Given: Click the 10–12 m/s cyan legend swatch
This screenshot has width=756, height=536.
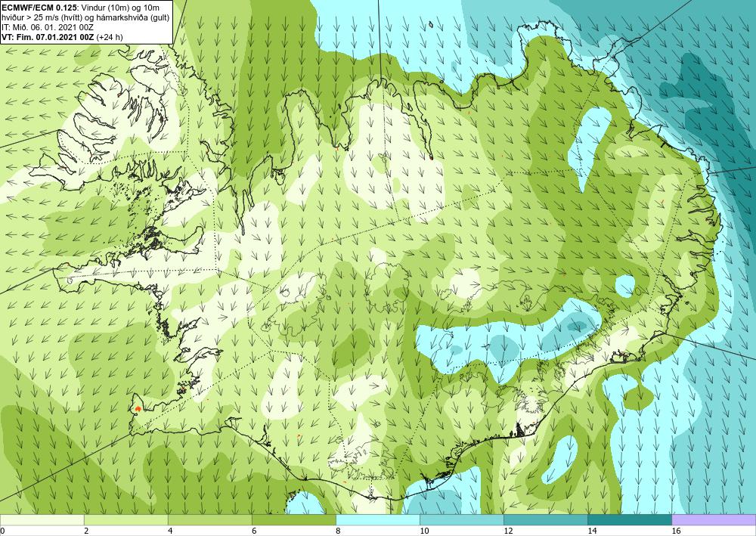Looking at the screenshot, I should pos(461,520).
